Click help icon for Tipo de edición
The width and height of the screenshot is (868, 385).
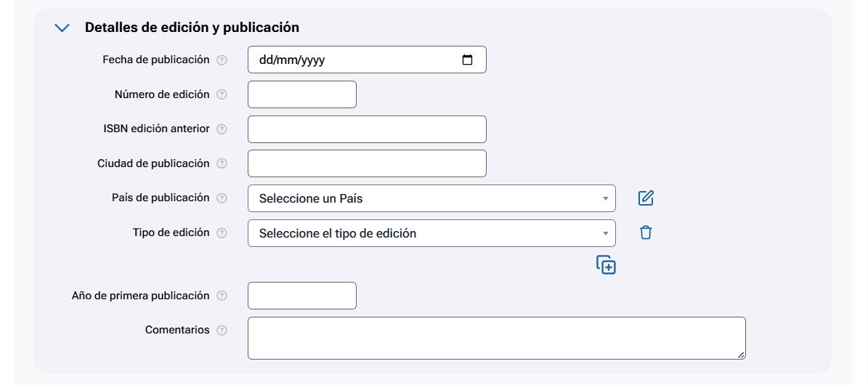(x=222, y=233)
